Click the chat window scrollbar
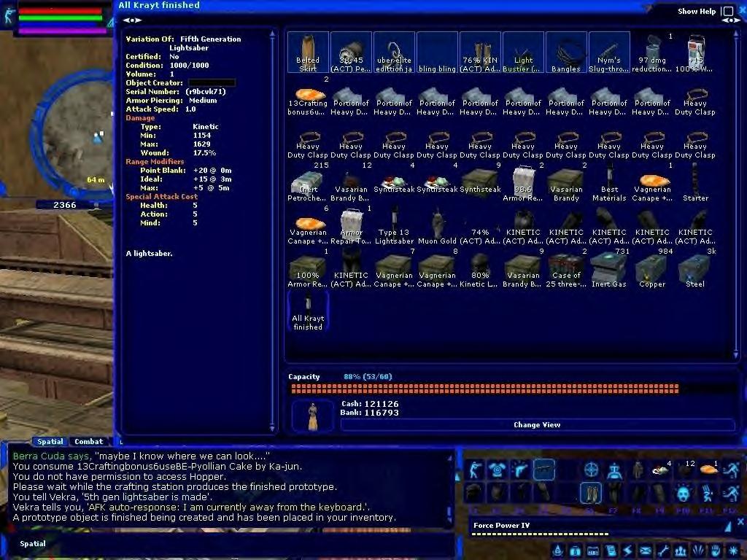This screenshot has width=747, height=560. click(x=449, y=489)
